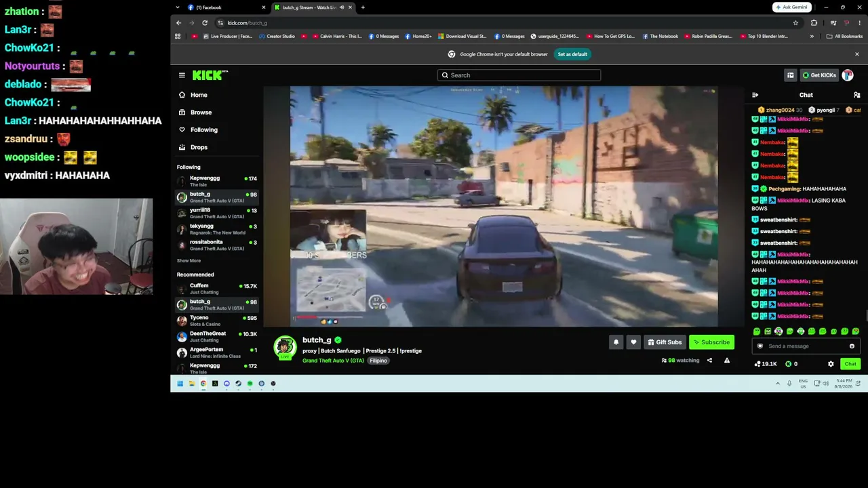The width and height of the screenshot is (868, 488).
Task: Open the Kepwenggg channel playing The Isle with 174 viewers
Action: (217, 181)
